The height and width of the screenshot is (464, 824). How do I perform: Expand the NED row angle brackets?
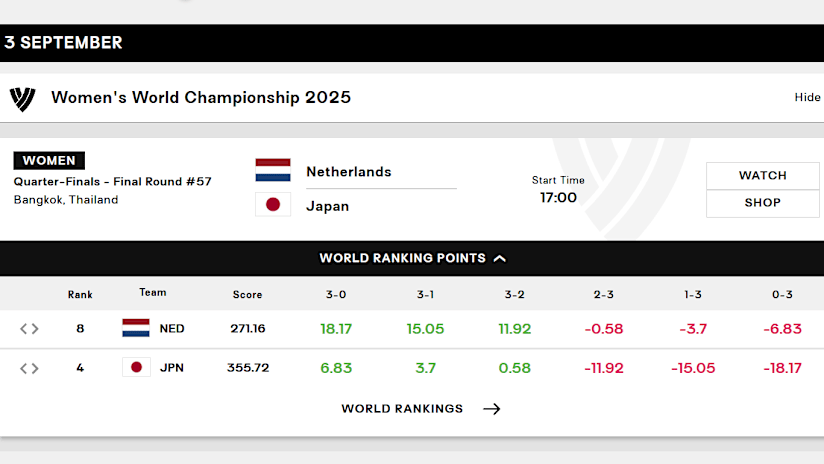pyautogui.click(x=29, y=329)
